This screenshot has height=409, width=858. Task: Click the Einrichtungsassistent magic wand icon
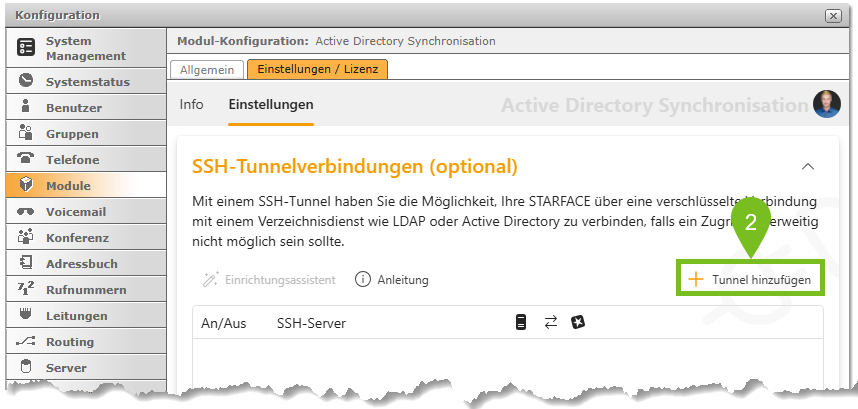211,279
